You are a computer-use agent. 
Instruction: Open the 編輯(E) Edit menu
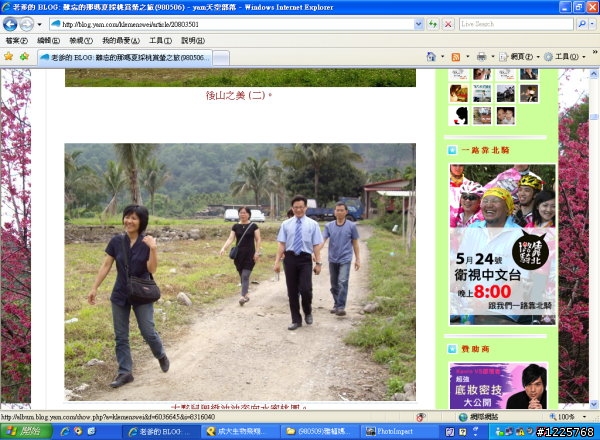coord(48,40)
